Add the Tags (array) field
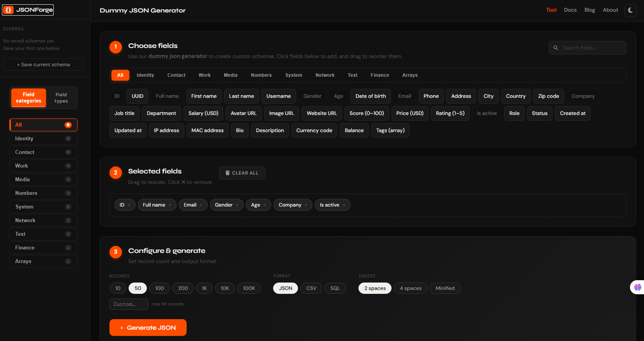This screenshot has width=644, height=341. click(390, 131)
